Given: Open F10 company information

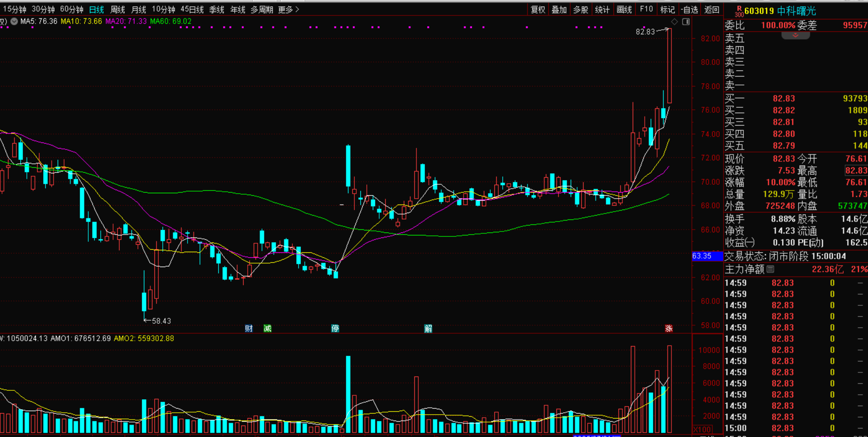Looking at the screenshot, I should tap(646, 9).
